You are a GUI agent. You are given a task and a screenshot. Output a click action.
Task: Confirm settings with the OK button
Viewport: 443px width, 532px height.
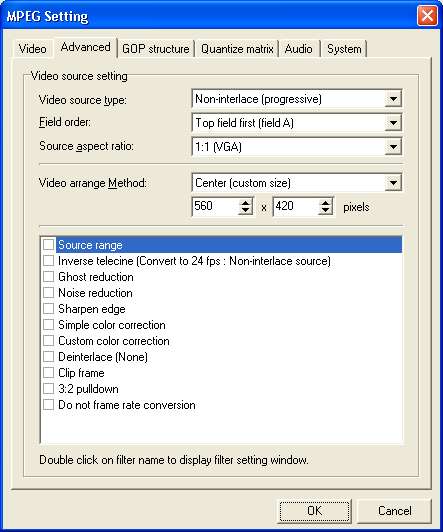pos(315,511)
